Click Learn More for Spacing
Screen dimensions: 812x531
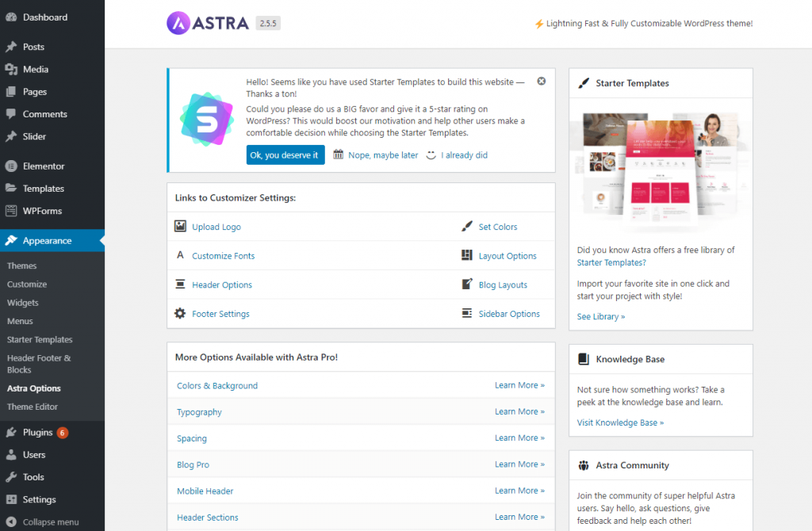(519, 437)
